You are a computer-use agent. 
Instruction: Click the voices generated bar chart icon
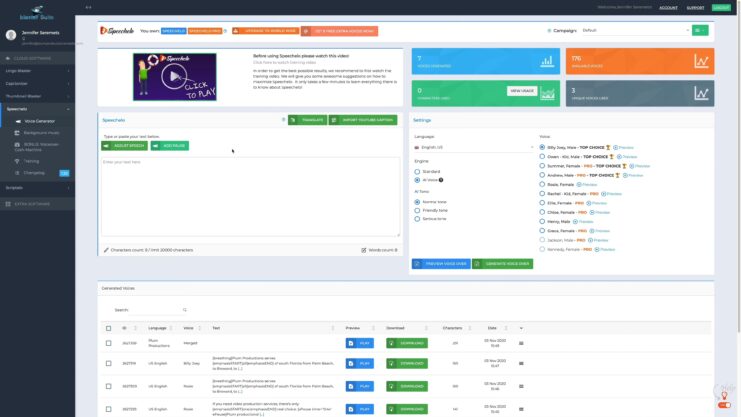[547, 61]
